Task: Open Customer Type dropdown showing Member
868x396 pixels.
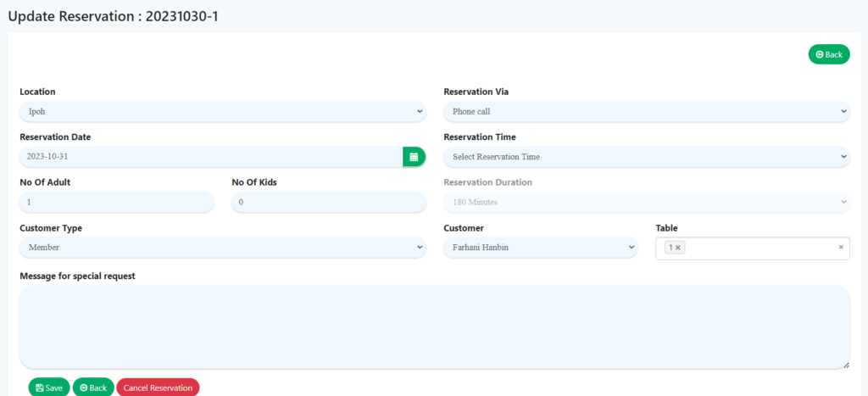Action: [x=222, y=247]
